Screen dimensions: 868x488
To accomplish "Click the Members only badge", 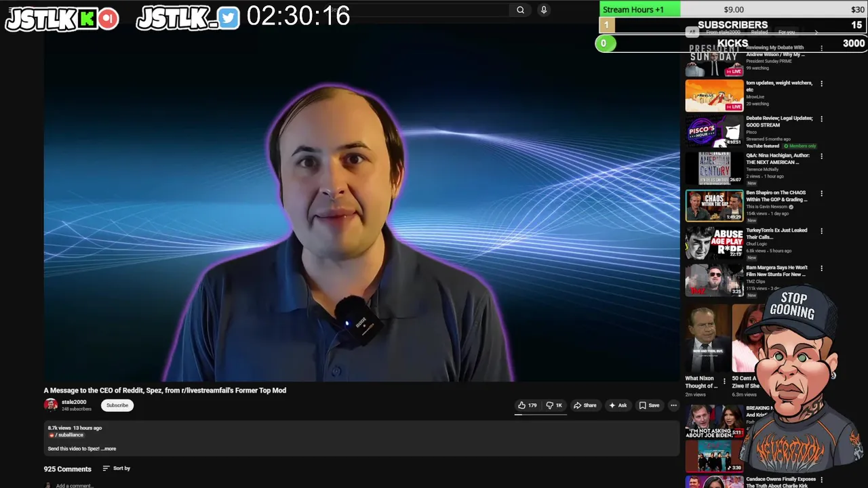I will click(800, 146).
